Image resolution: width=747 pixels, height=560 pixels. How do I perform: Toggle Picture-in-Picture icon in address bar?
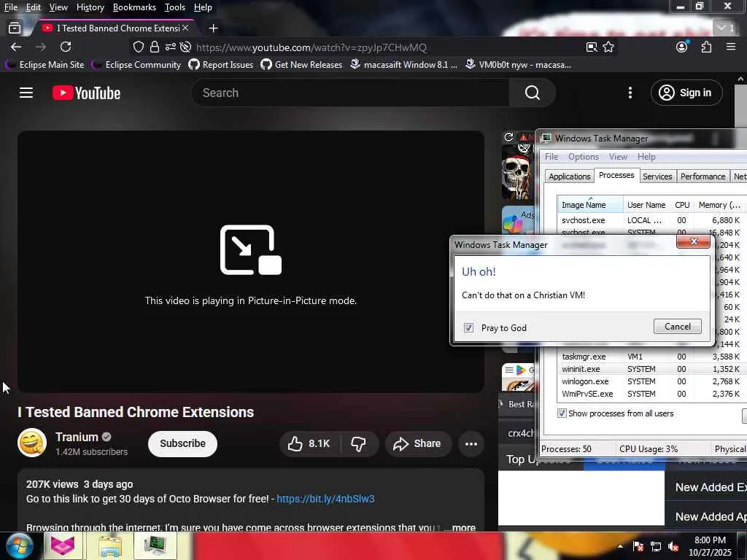pyautogui.click(x=592, y=47)
